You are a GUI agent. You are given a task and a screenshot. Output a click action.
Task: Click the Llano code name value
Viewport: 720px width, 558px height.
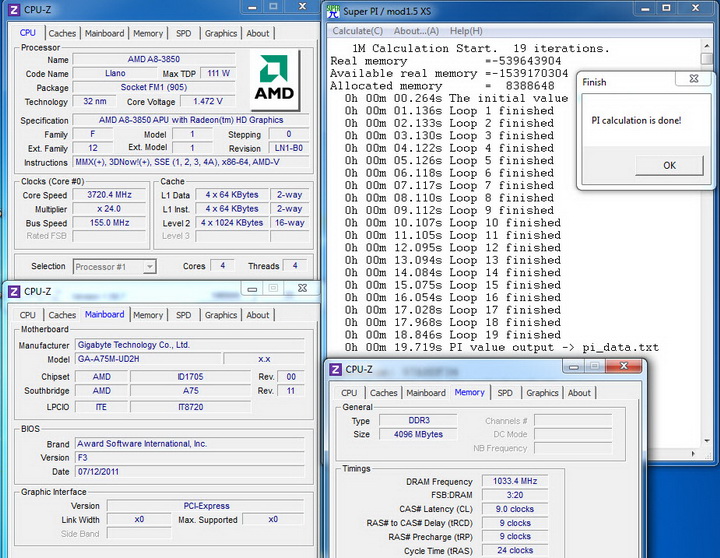pyautogui.click(x=115, y=73)
